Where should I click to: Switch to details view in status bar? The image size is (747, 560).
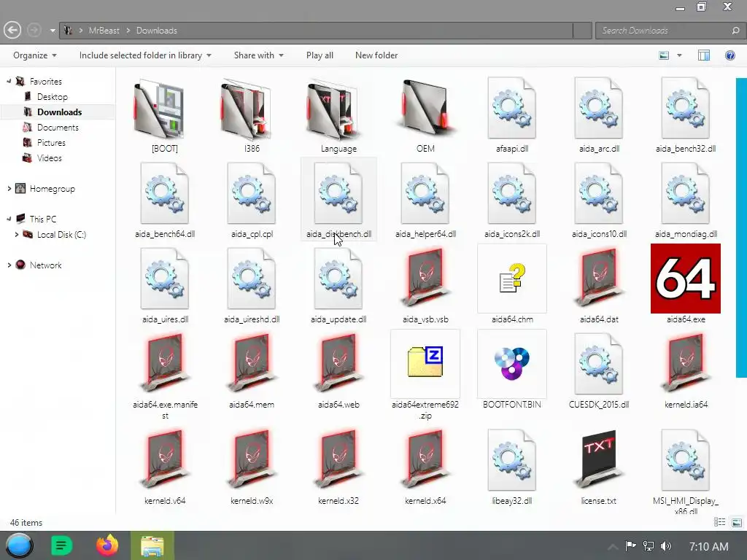tap(719, 522)
